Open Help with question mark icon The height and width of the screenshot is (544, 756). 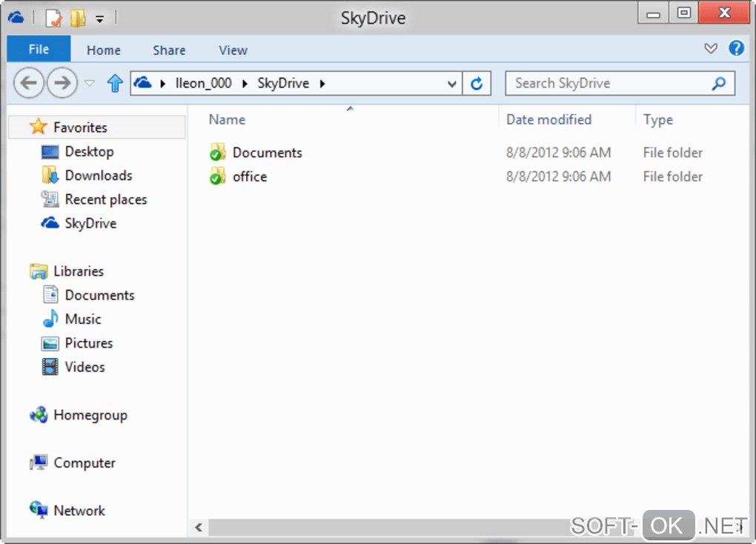(736, 48)
